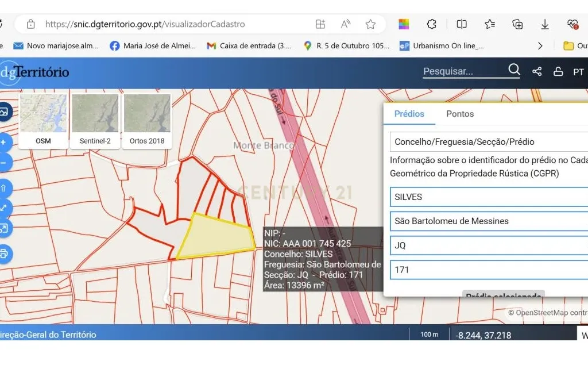Toggle the basemap gallery image icon

(3, 112)
